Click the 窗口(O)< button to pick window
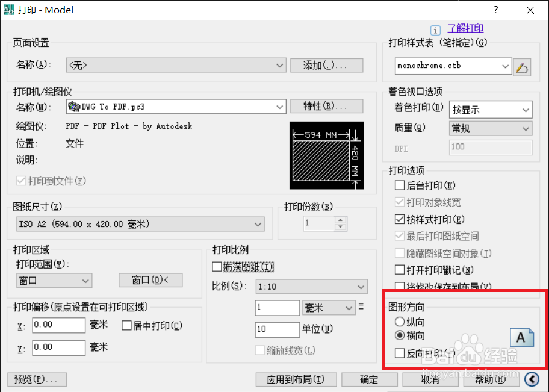The image size is (549, 392). click(x=150, y=280)
